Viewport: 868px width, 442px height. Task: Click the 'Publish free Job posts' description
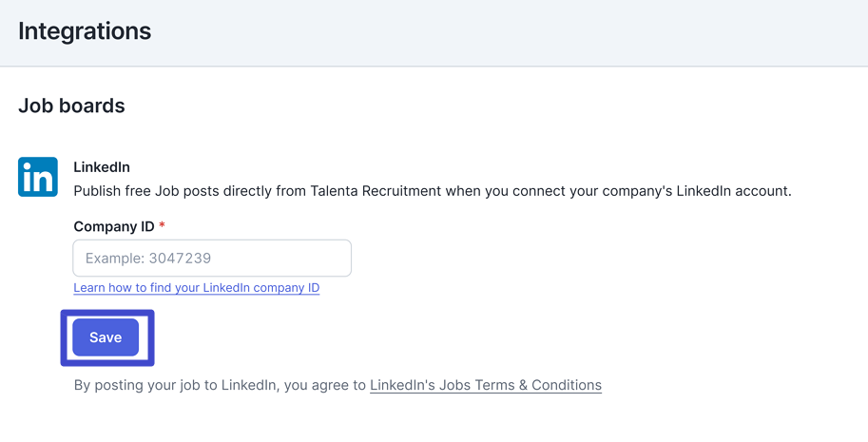click(x=433, y=191)
